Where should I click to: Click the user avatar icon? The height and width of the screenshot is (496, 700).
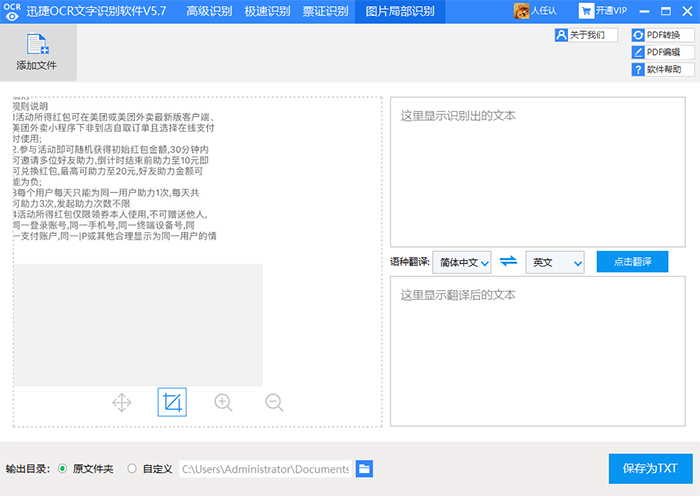click(521, 11)
